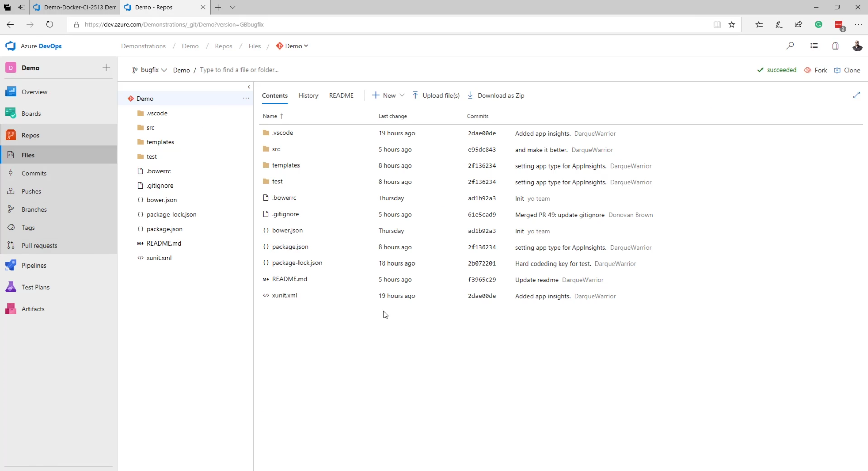Click Upload file(s) button
Image resolution: width=868 pixels, height=471 pixels.
(436, 96)
